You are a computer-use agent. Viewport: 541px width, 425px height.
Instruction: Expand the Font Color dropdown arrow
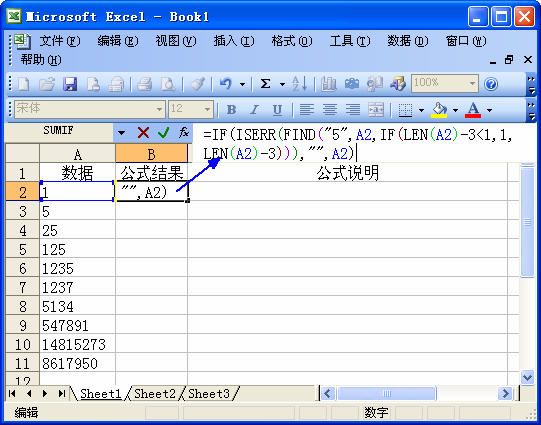tap(489, 110)
